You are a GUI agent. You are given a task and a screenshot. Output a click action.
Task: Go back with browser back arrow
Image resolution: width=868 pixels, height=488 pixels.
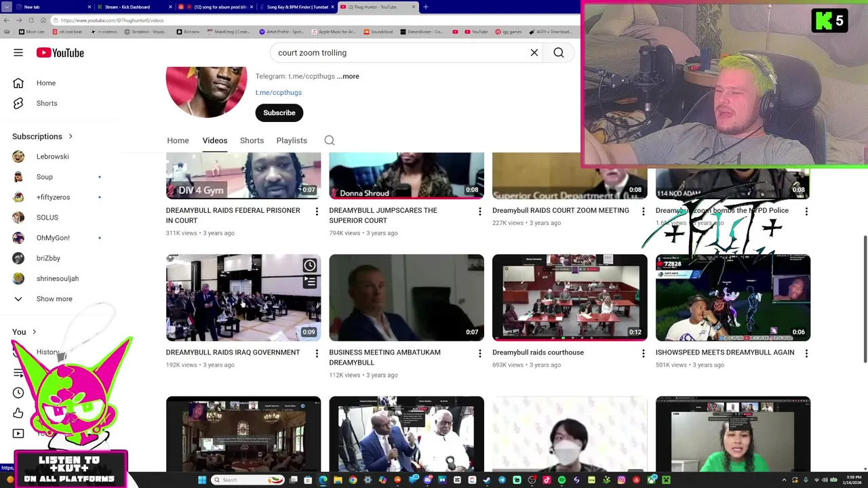tap(7, 20)
